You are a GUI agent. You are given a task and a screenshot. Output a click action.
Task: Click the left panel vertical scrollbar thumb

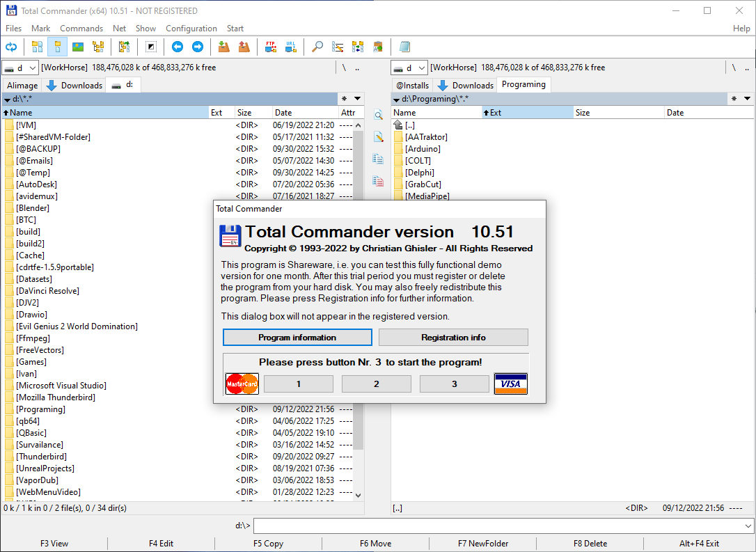point(359,290)
